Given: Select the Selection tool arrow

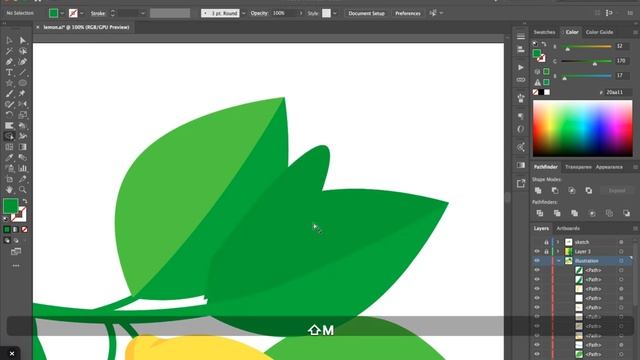Looking at the screenshot, I should pyautogui.click(x=9, y=40).
